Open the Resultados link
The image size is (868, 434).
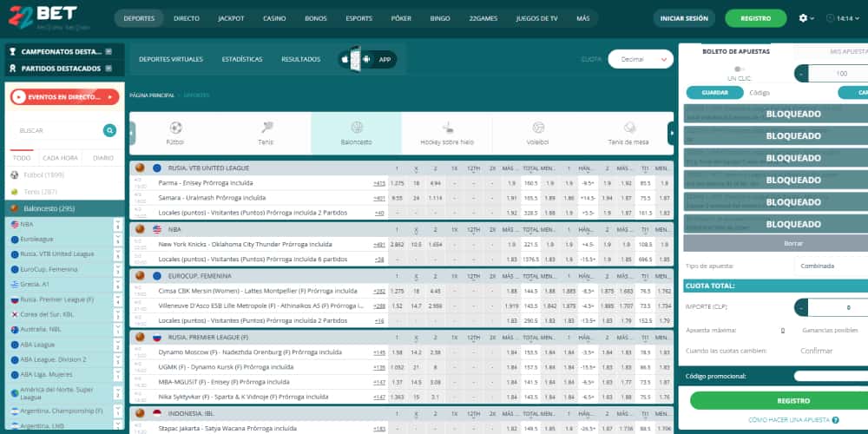pos(300,59)
